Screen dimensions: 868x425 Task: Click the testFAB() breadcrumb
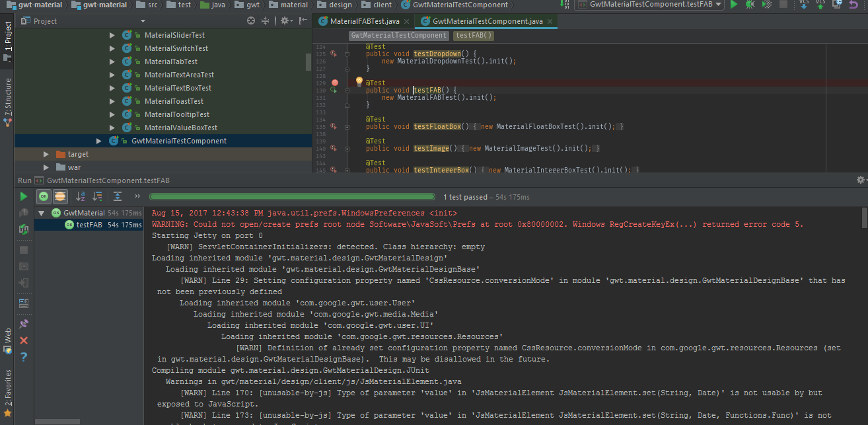474,35
